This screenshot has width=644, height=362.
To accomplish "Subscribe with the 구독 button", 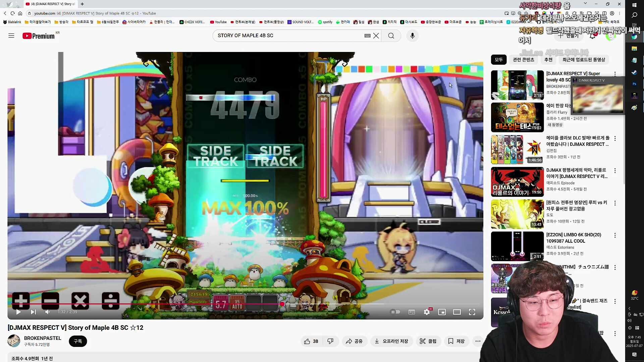I will pos(78,341).
